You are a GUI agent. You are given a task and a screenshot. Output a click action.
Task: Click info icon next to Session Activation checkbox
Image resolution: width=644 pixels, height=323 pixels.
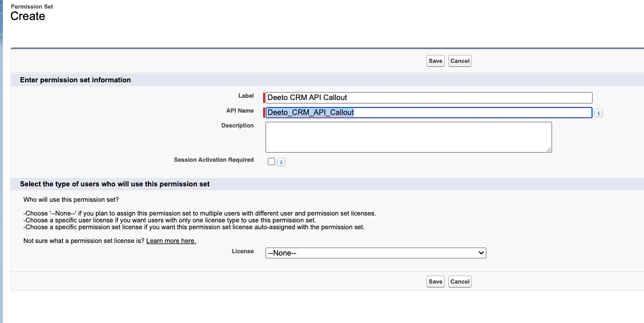[x=281, y=162]
